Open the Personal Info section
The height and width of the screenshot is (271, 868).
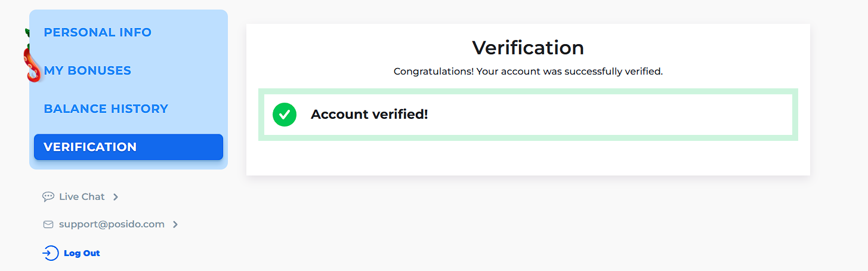[x=98, y=32]
